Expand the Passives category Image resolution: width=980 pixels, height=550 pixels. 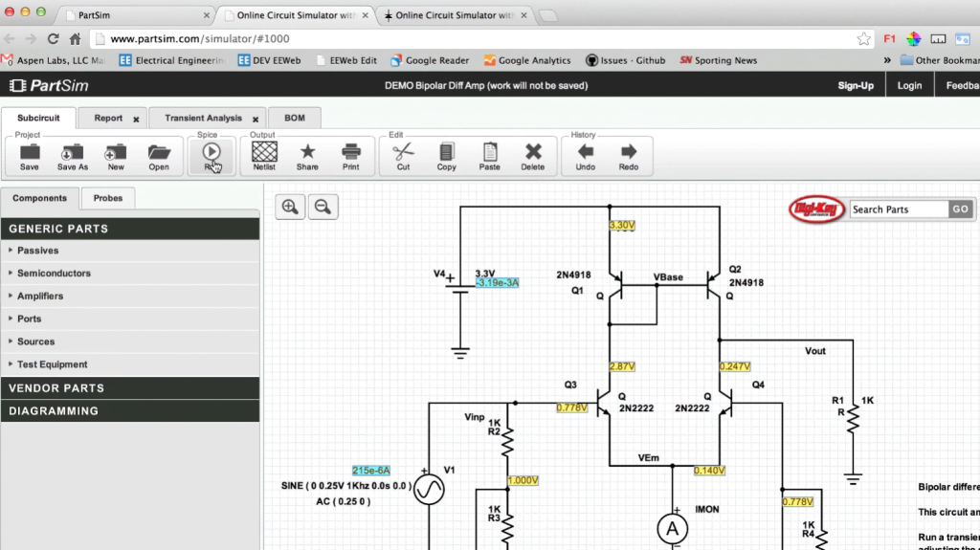click(38, 251)
